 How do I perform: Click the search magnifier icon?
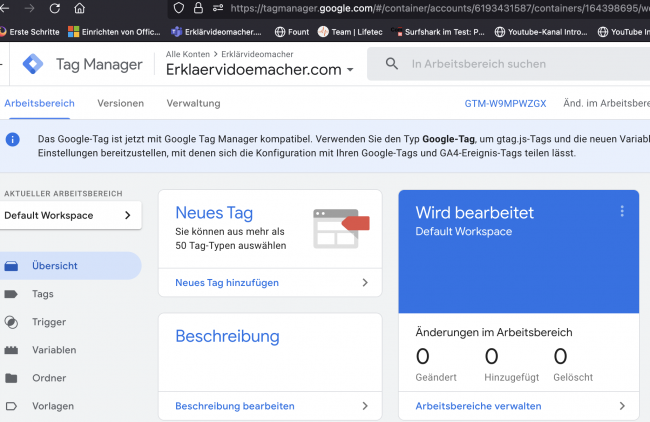pos(392,63)
